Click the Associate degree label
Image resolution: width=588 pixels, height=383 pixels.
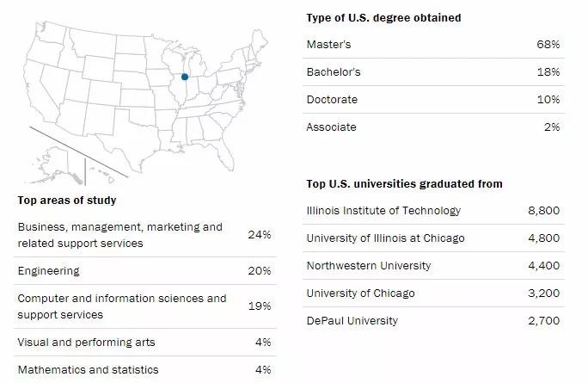coord(331,127)
